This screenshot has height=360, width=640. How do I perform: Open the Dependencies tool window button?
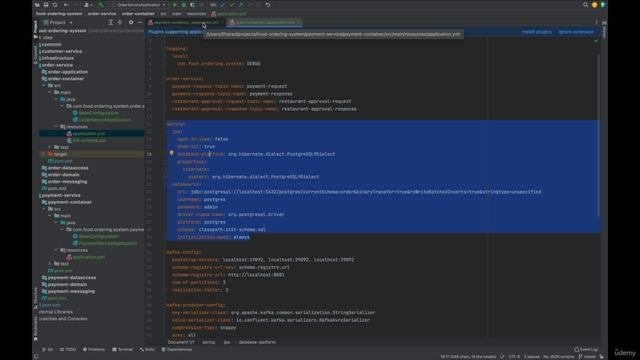pos(177,350)
